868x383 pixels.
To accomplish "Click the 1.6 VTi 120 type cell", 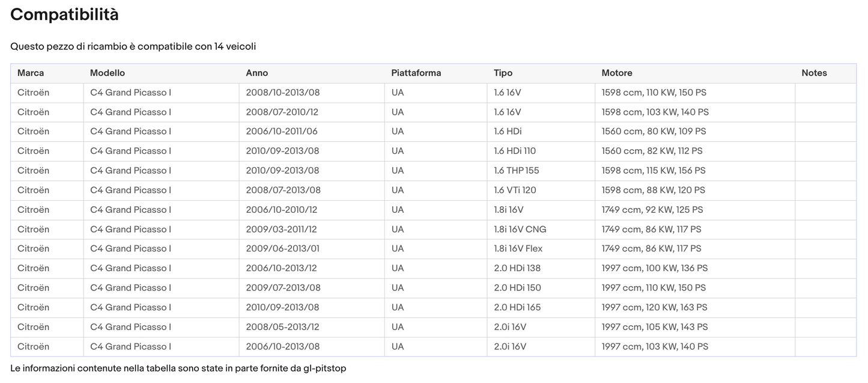I will pyautogui.click(x=515, y=190).
